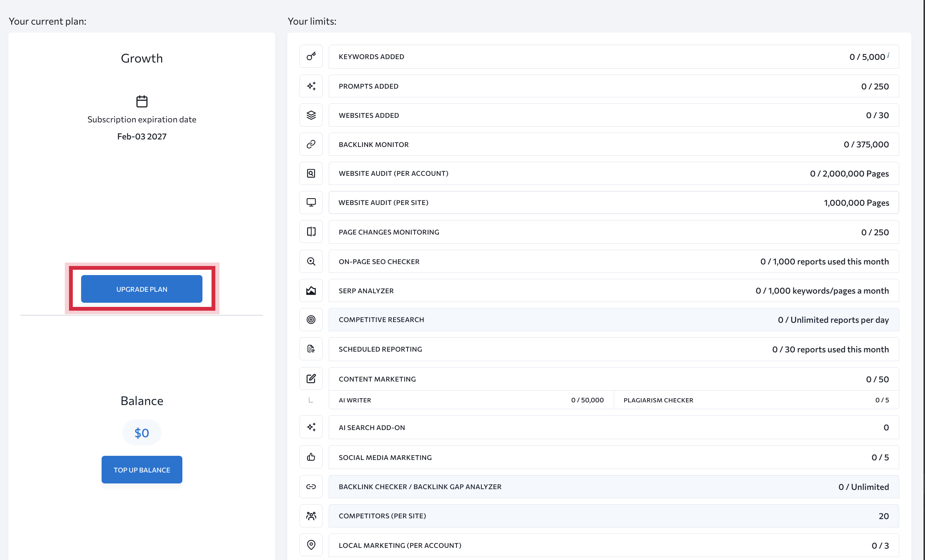
Task: Click the thumbs-up Social Media Marketing icon
Action: pos(311,457)
